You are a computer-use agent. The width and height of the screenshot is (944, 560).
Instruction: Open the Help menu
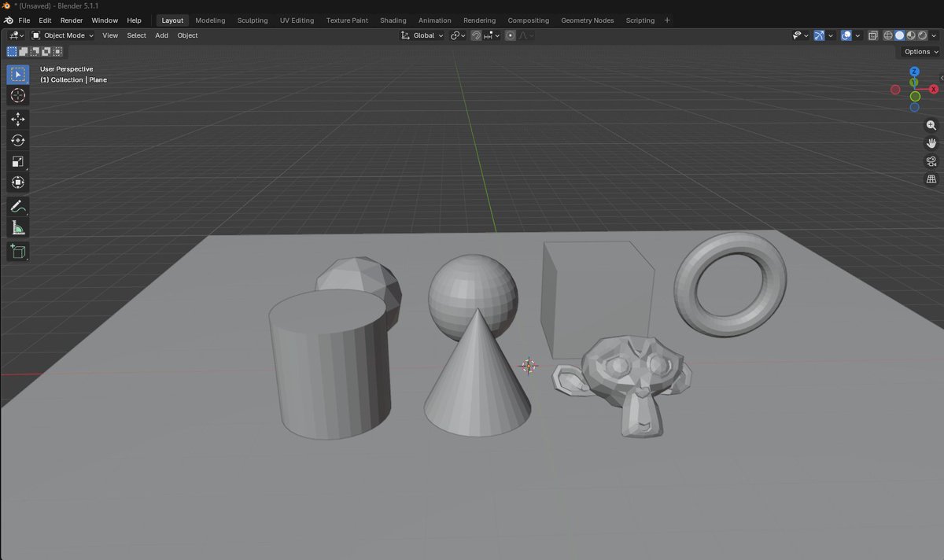(135, 20)
